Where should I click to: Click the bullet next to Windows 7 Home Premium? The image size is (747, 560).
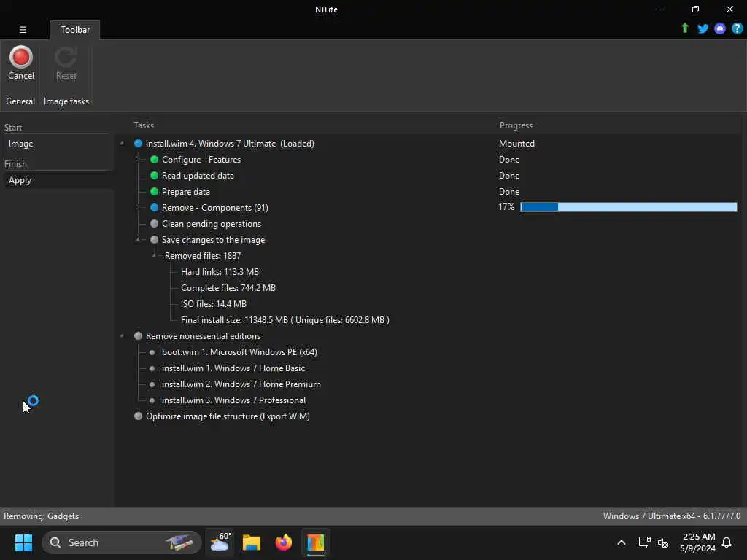[x=152, y=384]
